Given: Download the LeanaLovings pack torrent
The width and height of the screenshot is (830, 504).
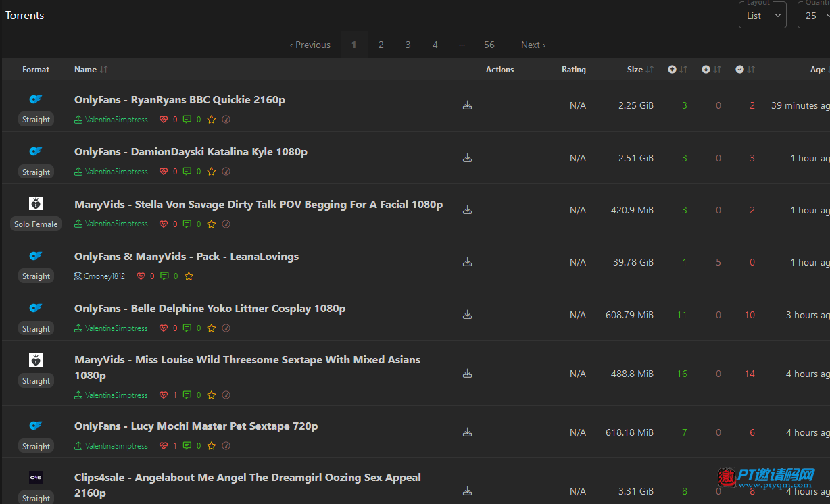Looking at the screenshot, I should click(x=467, y=262).
